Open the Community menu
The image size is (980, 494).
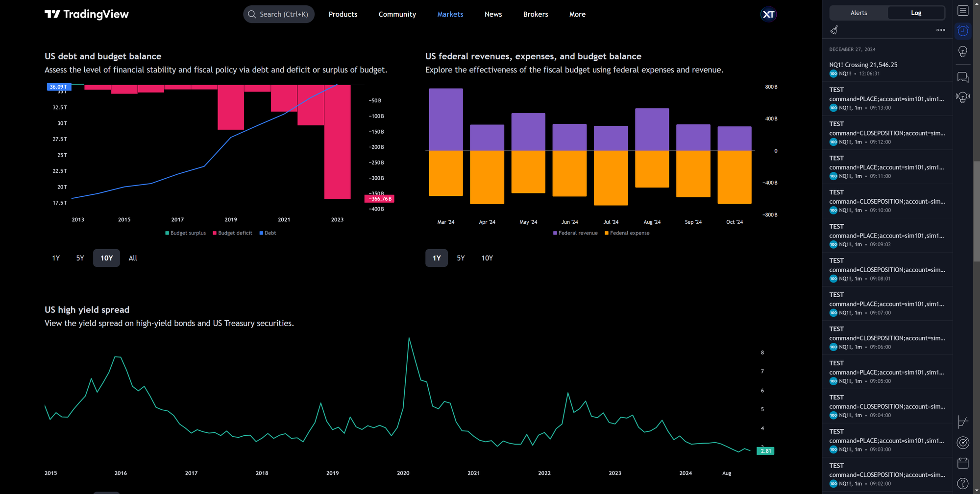(x=397, y=14)
